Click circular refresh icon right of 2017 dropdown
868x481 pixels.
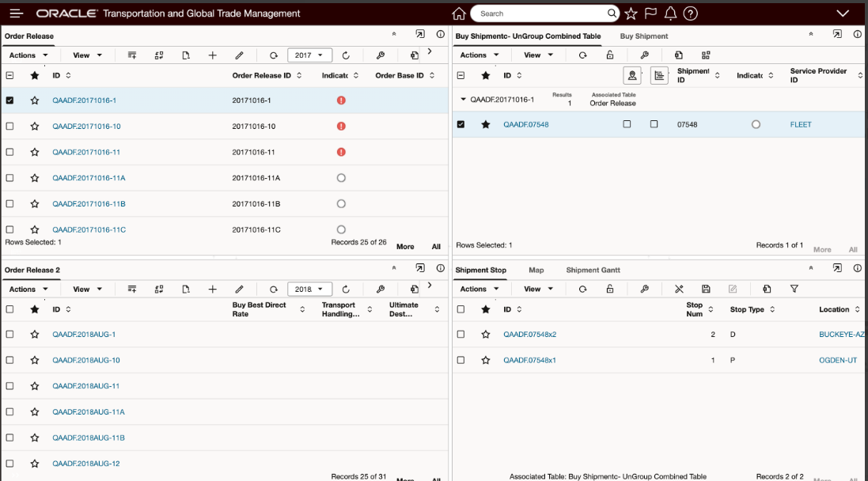coord(346,55)
